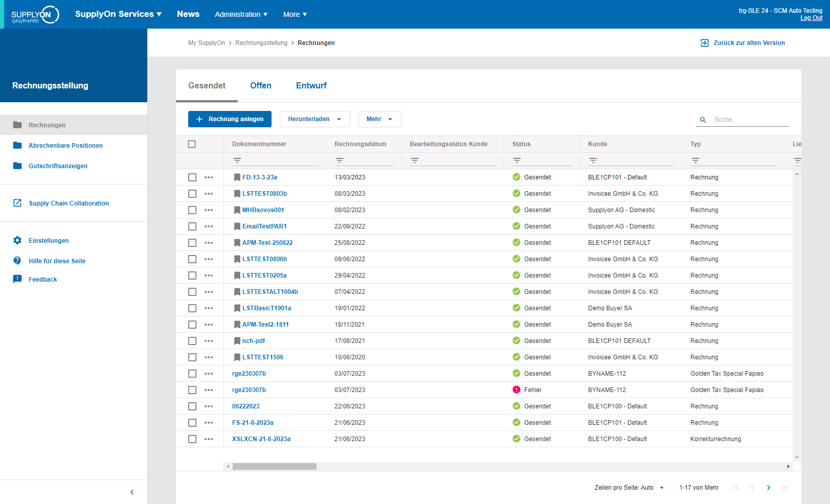
Task: Go to next page arrow in pagination
Action: pos(769,488)
